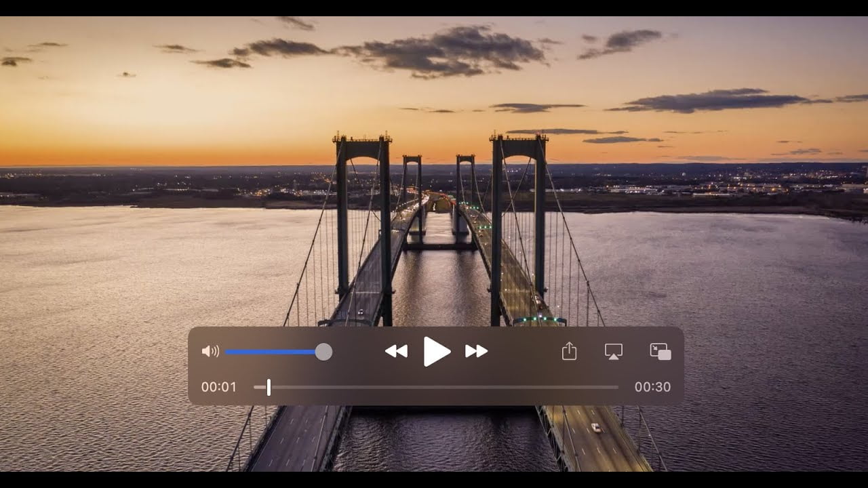This screenshot has width=868, height=488.
Task: Click the white car on the bridge
Action: 596,428
